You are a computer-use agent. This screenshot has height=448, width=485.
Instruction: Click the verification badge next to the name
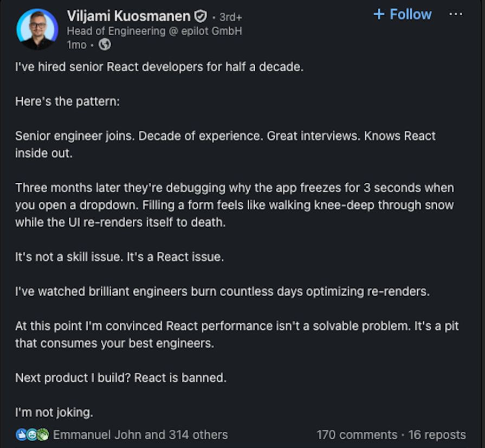pos(200,16)
